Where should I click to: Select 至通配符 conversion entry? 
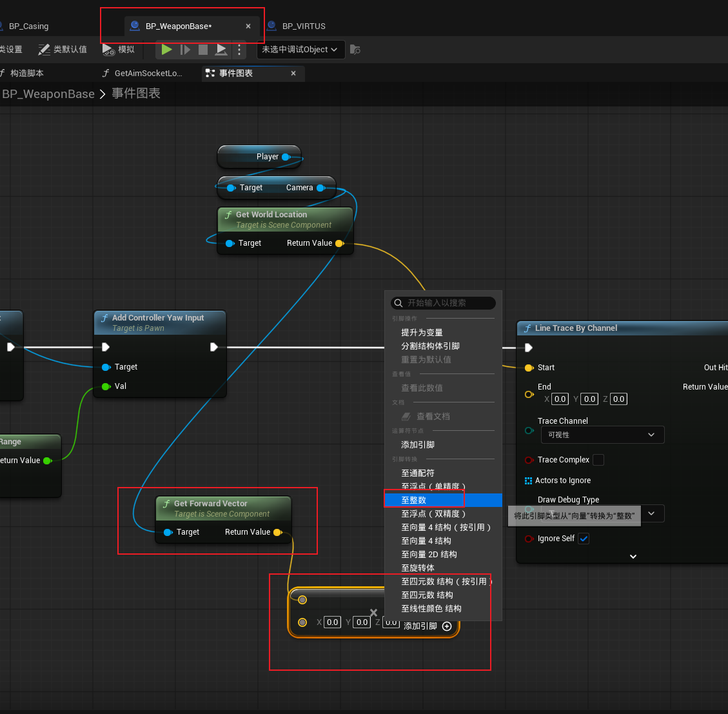(x=418, y=473)
